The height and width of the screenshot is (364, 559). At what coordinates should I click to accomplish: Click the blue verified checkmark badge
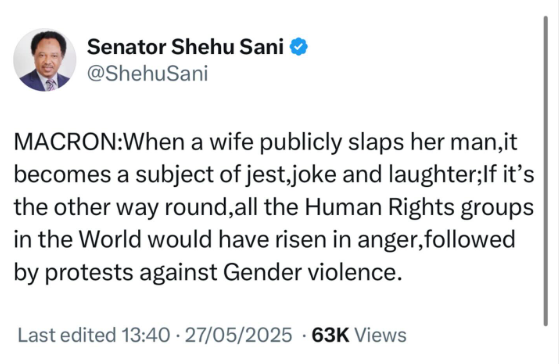pos(298,47)
